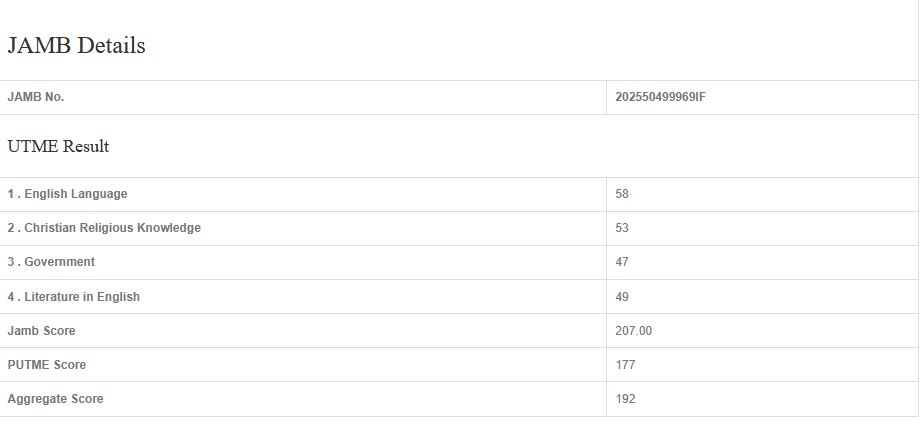Screen dimensions: 922x431
Task: Select the Jamb Score label
Action: point(41,331)
